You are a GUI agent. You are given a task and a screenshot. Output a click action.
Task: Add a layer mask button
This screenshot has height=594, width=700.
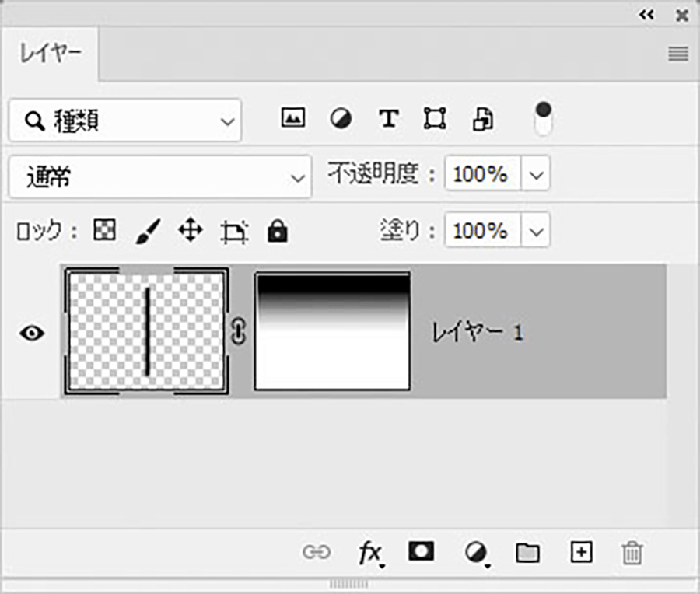pos(421,551)
